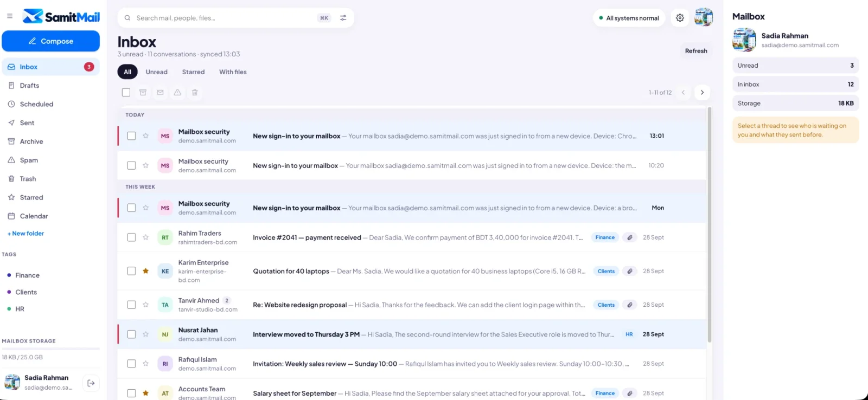Open the profile avatar in the header
The height and width of the screenshot is (400, 868).
click(704, 17)
